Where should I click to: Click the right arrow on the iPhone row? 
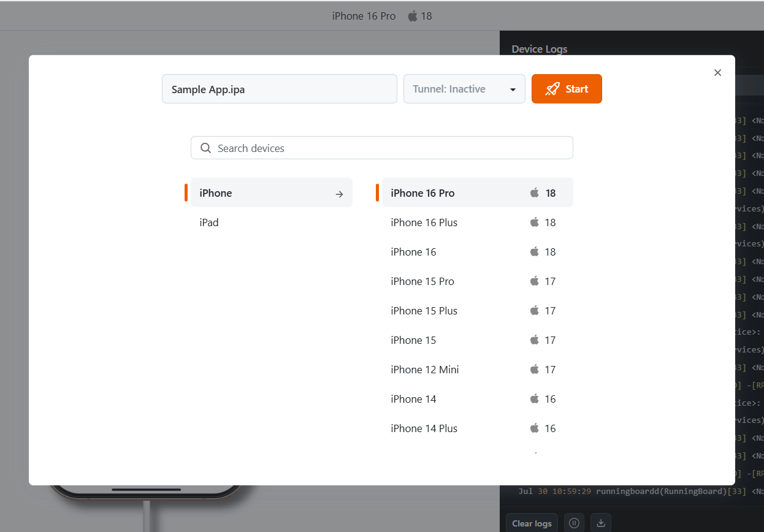point(339,194)
